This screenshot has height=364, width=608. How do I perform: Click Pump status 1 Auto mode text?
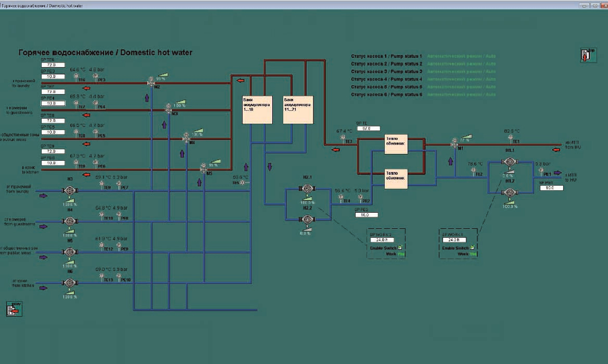[461, 56]
